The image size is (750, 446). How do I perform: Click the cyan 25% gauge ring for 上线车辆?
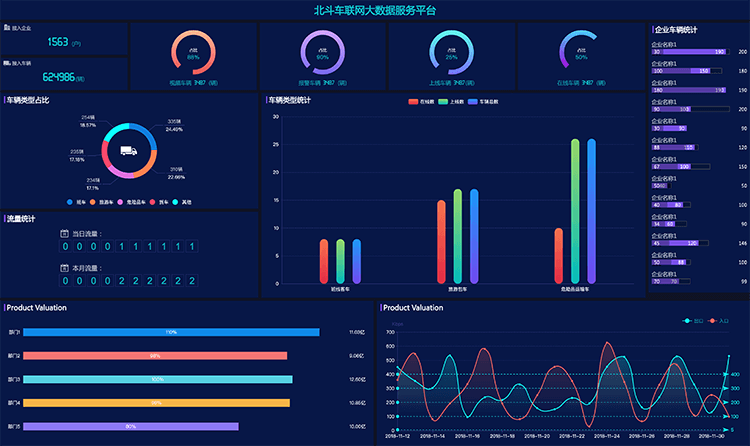click(x=452, y=53)
